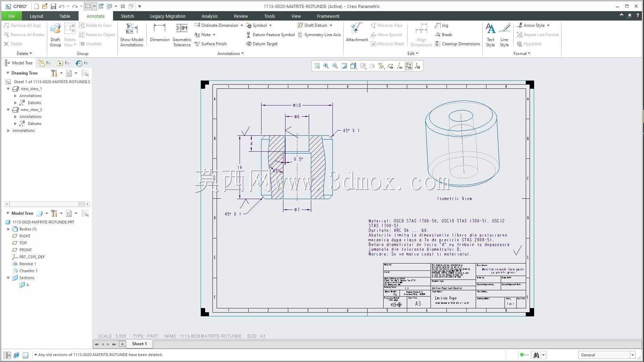Expand the Format group dropdown
Image resolution: width=644 pixels, height=362 pixels.
(522, 54)
